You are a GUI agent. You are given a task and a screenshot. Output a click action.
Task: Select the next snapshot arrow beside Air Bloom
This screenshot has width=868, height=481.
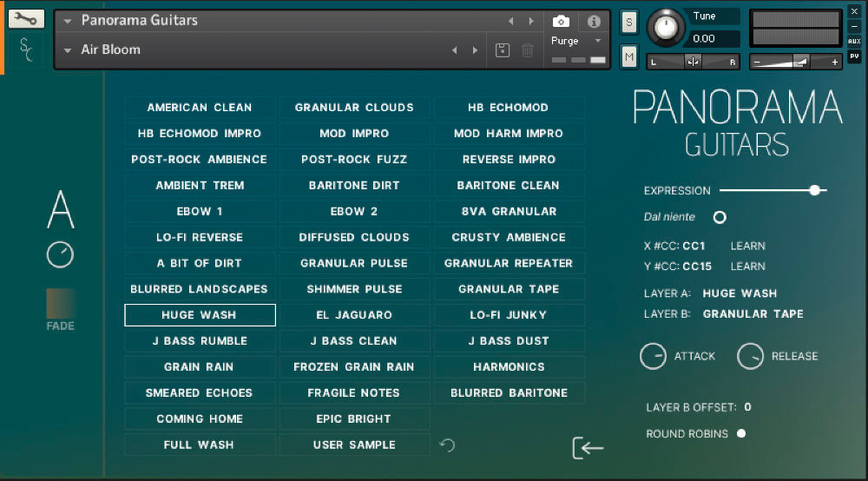click(x=475, y=49)
